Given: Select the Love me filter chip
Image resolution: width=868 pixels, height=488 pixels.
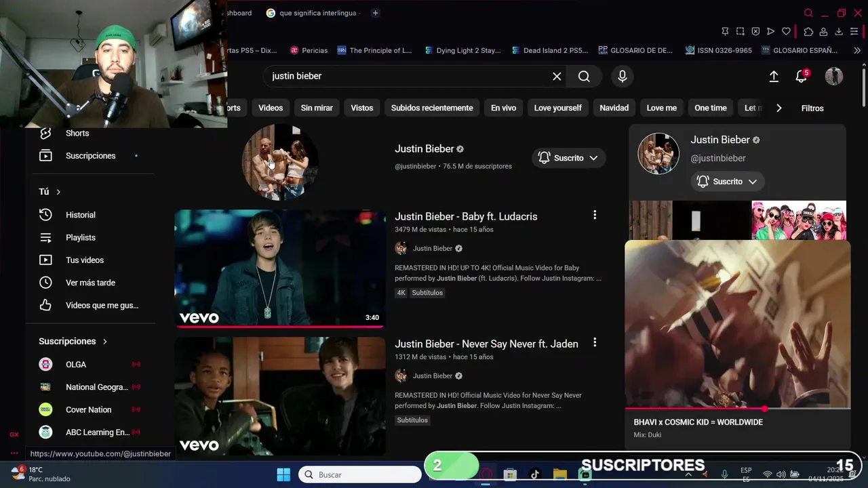Looking at the screenshot, I should pyautogui.click(x=662, y=108).
